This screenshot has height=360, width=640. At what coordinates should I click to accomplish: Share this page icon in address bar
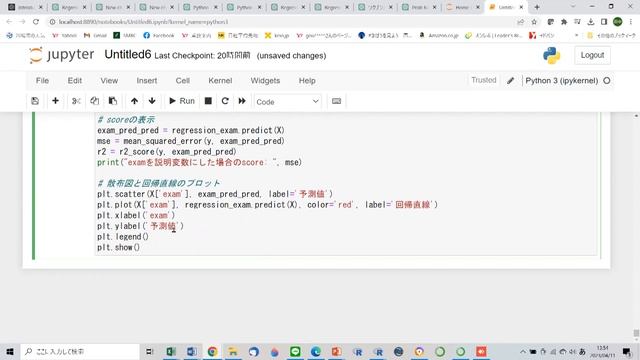click(520, 22)
